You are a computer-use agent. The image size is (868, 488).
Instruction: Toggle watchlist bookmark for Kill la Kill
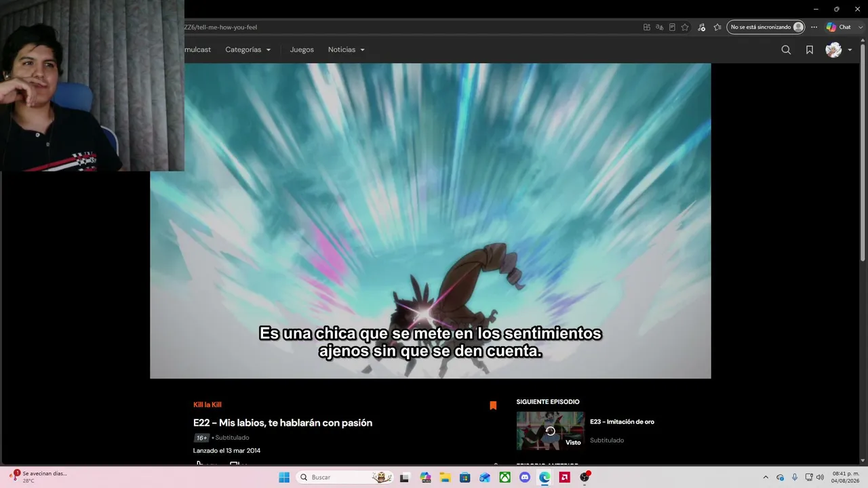(493, 405)
